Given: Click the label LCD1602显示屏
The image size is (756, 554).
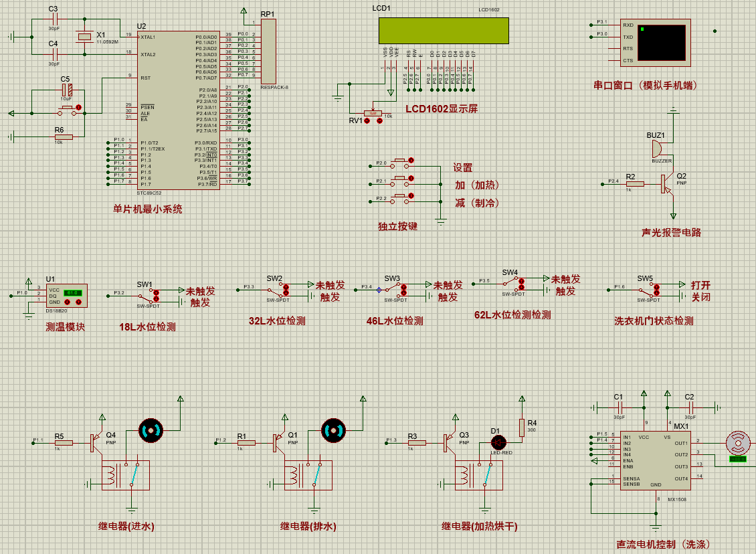Looking at the screenshot, I should pyautogui.click(x=442, y=108).
